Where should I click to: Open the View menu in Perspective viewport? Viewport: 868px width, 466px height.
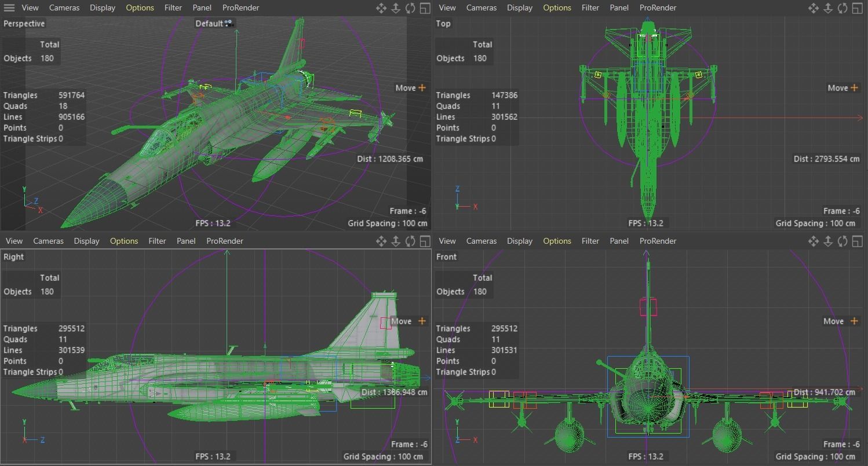[30, 8]
